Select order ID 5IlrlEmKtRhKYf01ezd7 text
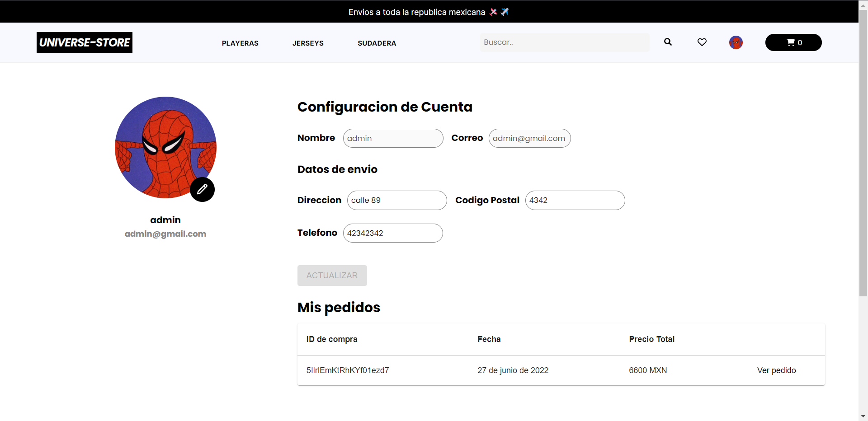Screen dimensions: 868x421 pos(348,370)
